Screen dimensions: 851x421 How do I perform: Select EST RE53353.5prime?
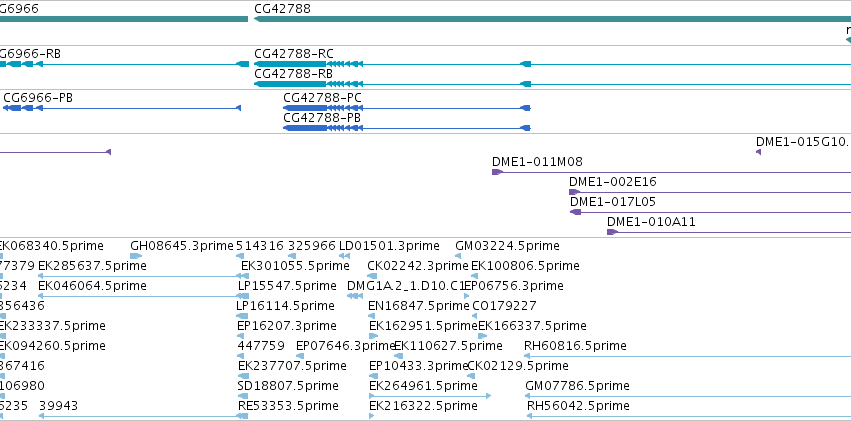click(288, 406)
